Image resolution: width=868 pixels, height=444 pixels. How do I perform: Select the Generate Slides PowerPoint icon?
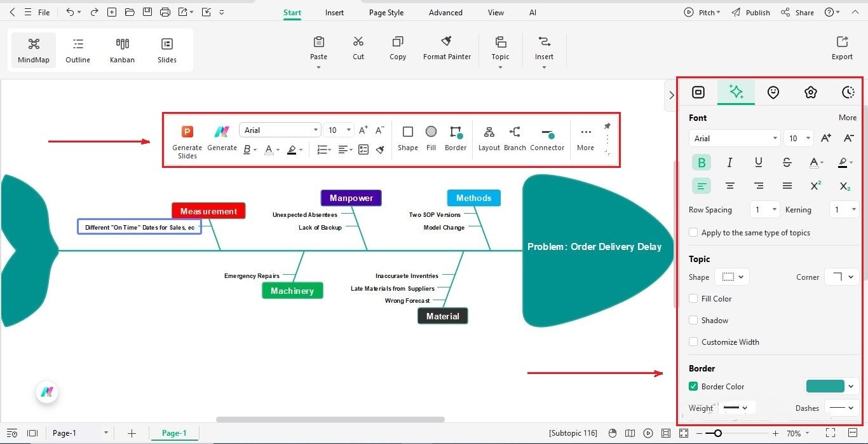point(187,131)
